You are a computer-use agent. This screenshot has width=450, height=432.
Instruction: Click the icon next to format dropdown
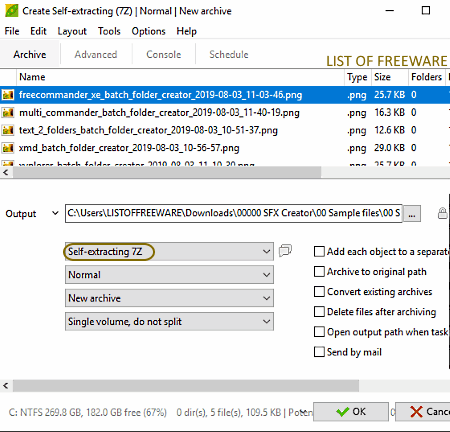coord(285,250)
